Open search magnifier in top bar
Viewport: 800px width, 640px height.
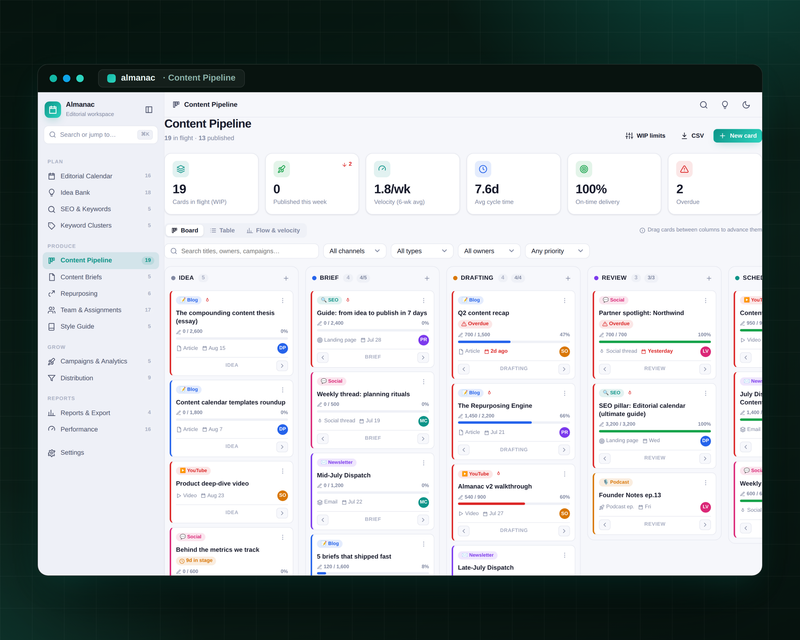[704, 105]
